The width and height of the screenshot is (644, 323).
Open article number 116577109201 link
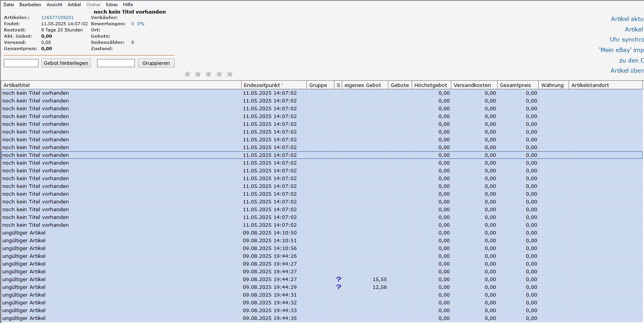point(57,17)
